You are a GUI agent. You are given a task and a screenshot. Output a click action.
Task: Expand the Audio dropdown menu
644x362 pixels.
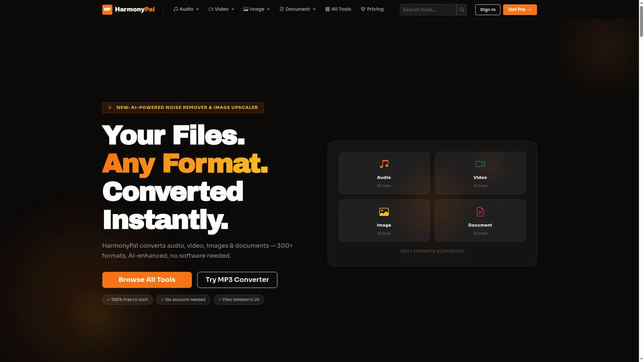(186, 9)
